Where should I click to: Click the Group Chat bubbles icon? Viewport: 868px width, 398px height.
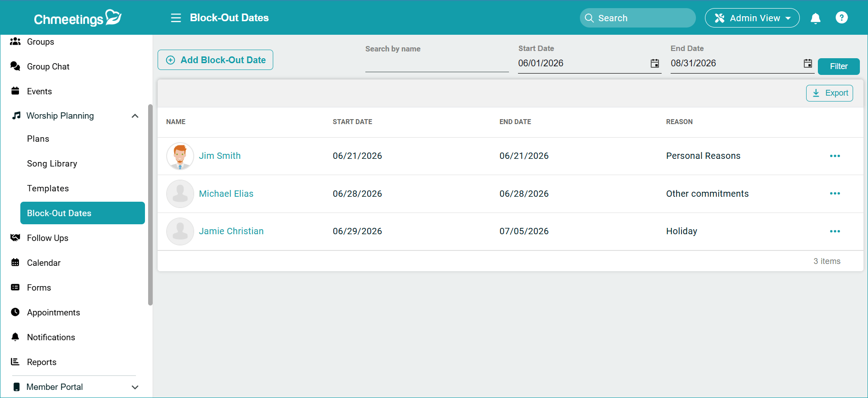pos(15,66)
